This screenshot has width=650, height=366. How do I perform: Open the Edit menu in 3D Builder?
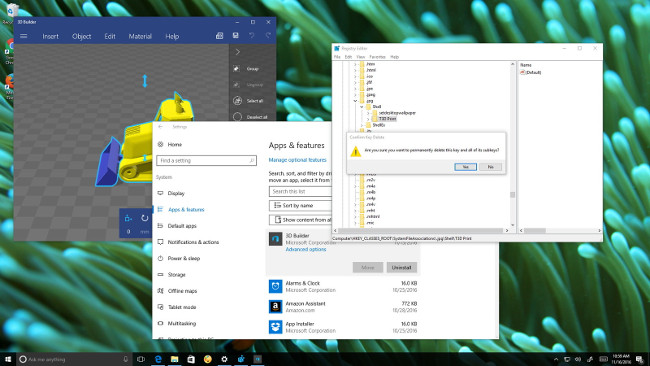(x=110, y=36)
